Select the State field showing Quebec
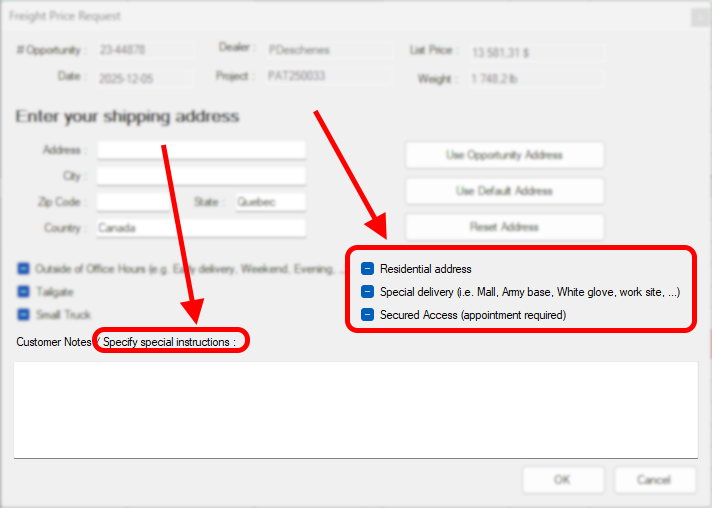Viewport: 712px width, 508px height. tap(269, 202)
